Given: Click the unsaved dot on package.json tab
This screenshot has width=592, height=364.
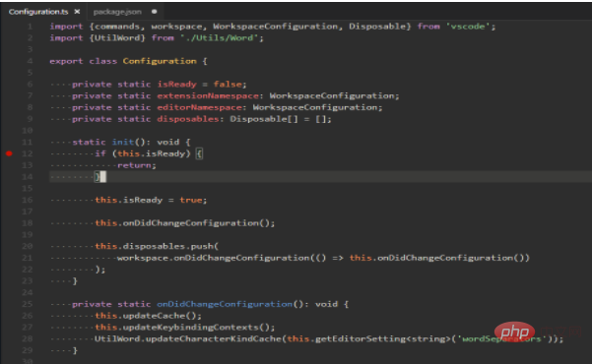Looking at the screenshot, I should tap(154, 12).
